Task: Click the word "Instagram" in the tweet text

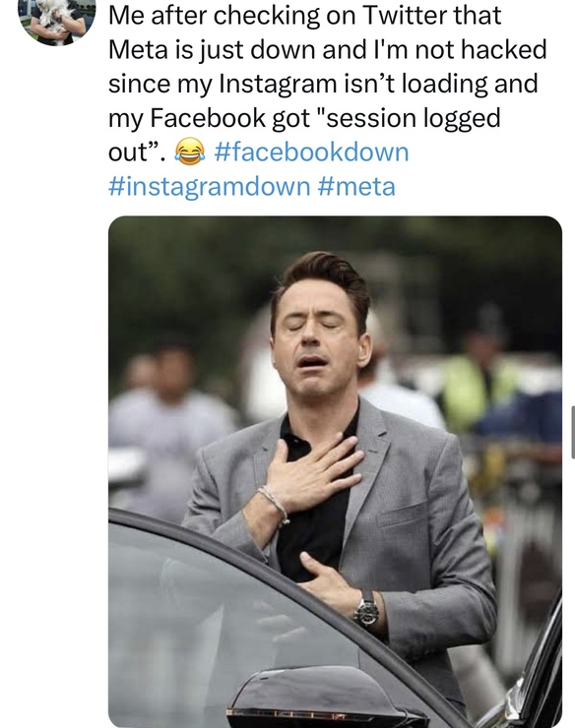Action: point(278,84)
